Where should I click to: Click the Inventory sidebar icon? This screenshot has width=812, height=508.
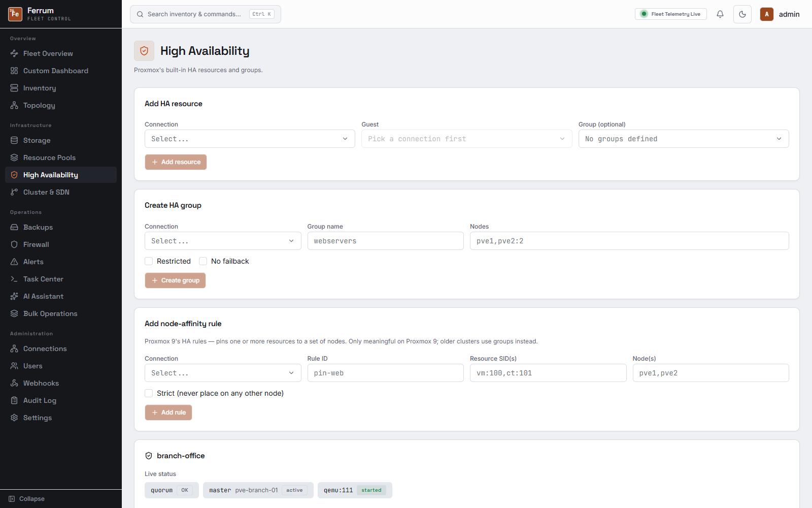14,88
